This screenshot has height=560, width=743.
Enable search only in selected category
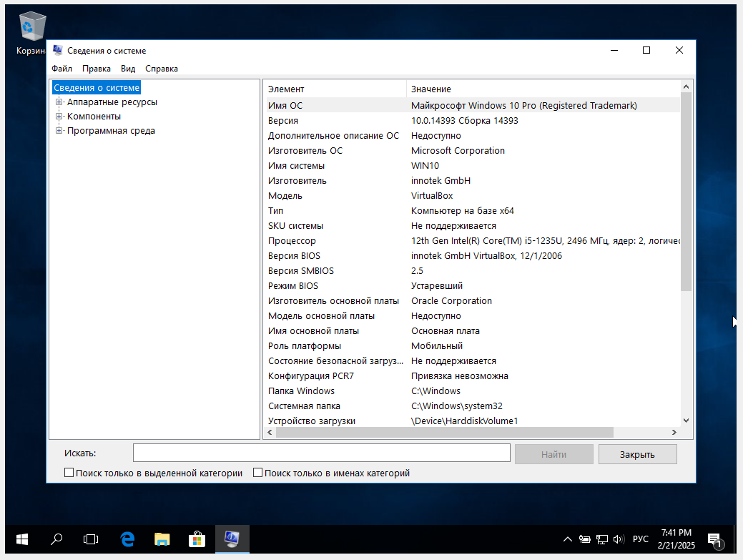69,472
